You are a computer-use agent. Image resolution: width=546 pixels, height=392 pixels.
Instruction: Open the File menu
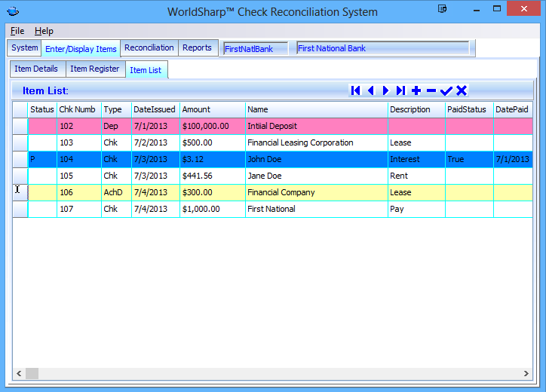17,31
